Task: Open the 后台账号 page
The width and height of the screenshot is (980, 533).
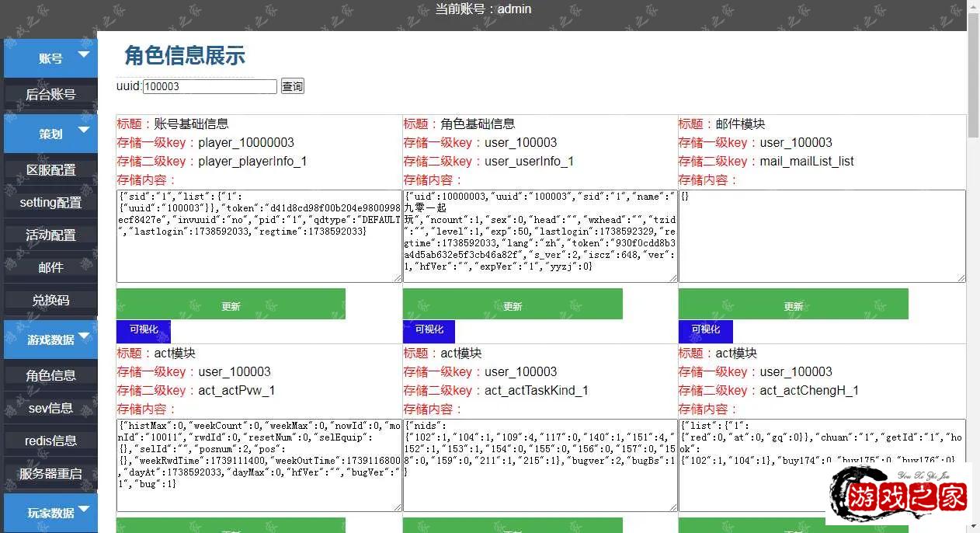Action: (50, 94)
